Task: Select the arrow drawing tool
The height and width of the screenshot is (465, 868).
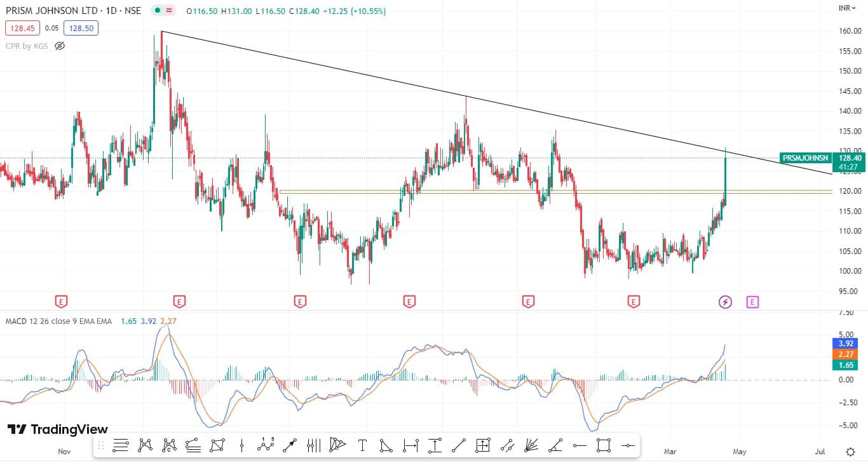Action: 290,445
